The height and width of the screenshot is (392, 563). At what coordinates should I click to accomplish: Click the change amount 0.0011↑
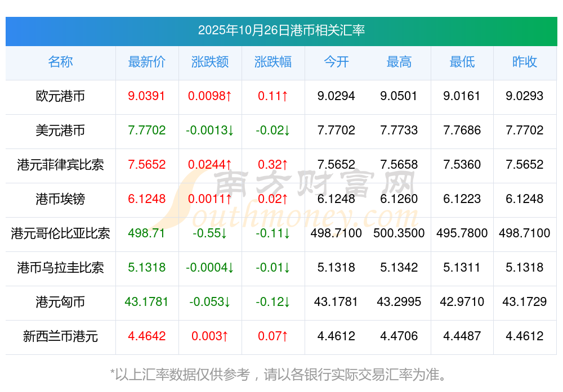210,199
